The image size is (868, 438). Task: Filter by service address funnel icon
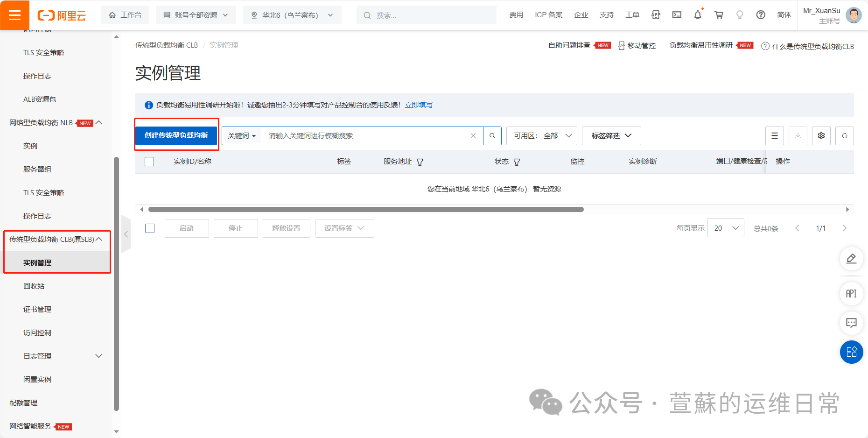pyautogui.click(x=420, y=162)
